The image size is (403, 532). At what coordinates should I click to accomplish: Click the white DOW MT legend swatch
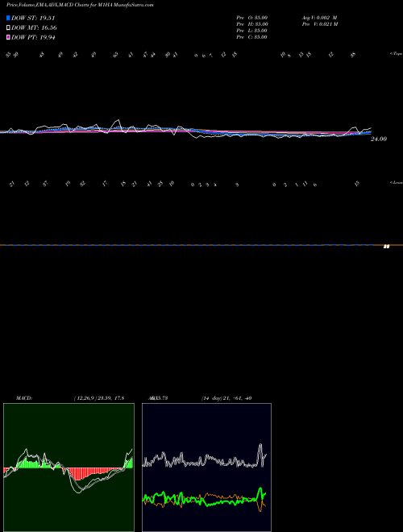(x=8, y=28)
